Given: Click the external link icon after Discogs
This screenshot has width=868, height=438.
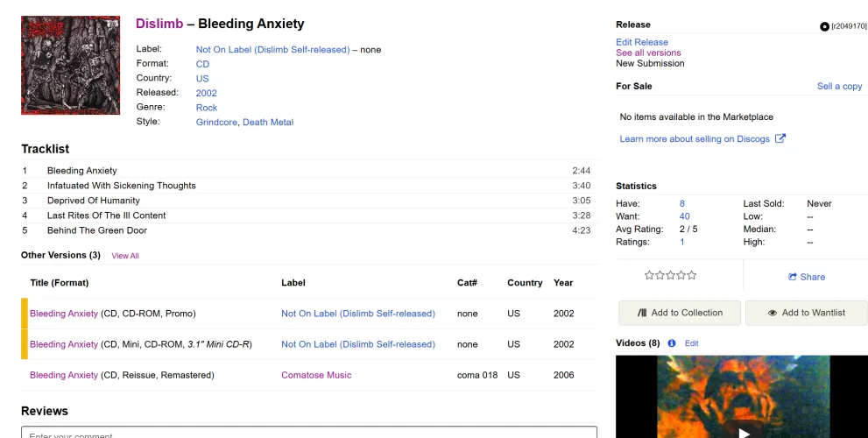Looking at the screenshot, I should click(x=780, y=138).
